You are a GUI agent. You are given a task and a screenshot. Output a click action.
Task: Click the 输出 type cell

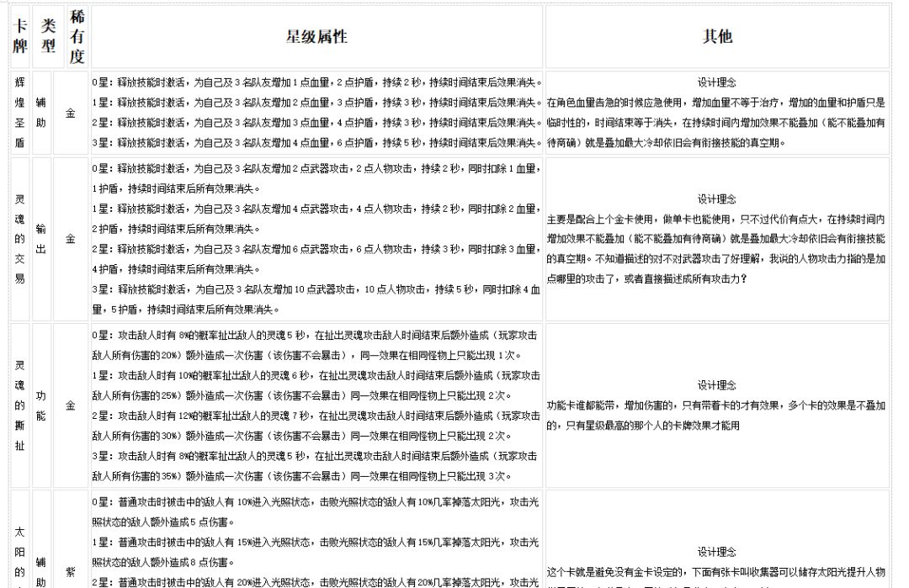42,239
